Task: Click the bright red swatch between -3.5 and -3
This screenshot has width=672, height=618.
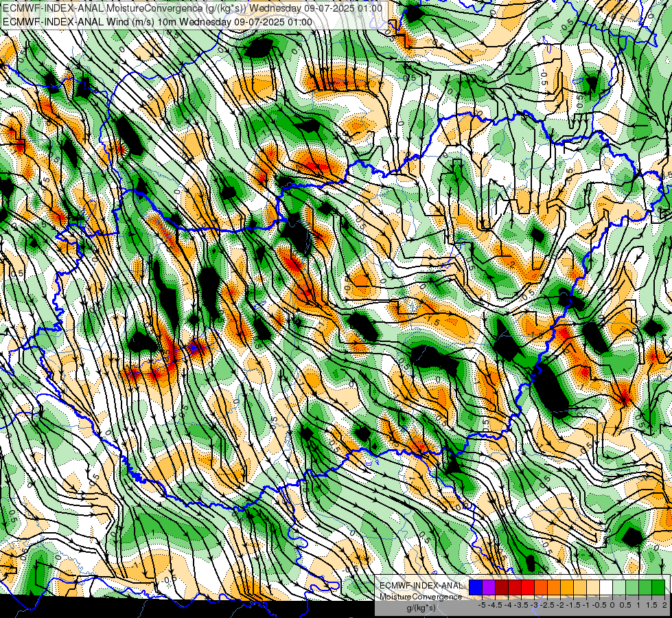Action: (x=528, y=588)
